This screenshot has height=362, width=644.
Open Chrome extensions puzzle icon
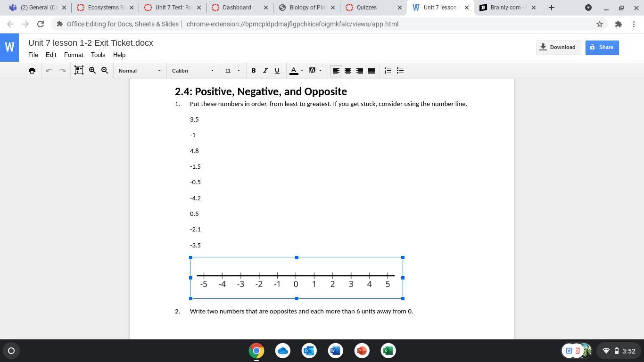(x=618, y=24)
